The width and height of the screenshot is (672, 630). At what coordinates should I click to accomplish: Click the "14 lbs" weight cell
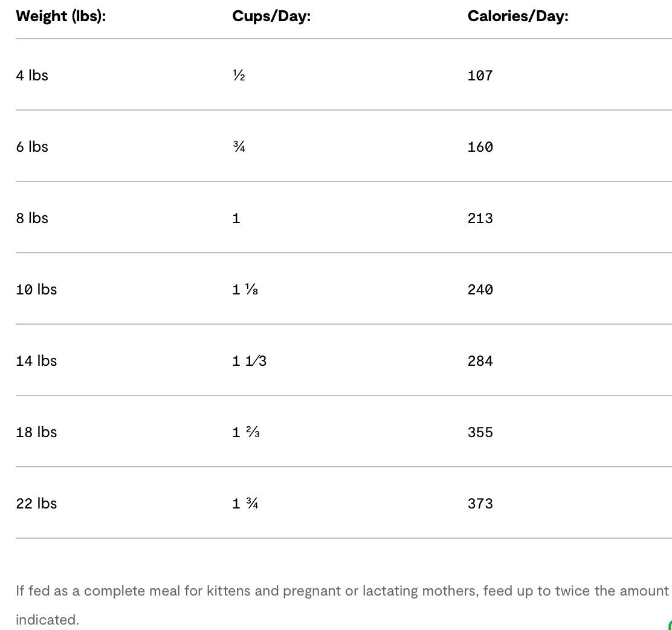coord(36,361)
